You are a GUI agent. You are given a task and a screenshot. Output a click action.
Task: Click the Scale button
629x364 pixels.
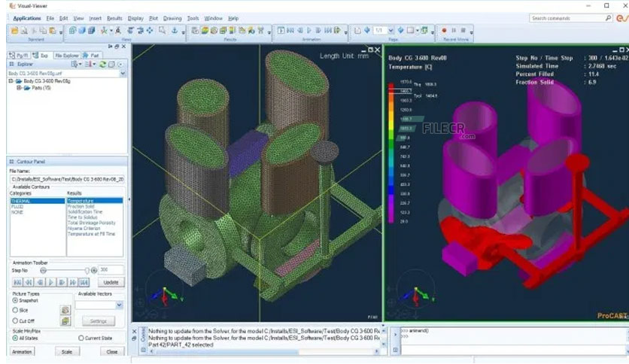pyautogui.click(x=67, y=352)
